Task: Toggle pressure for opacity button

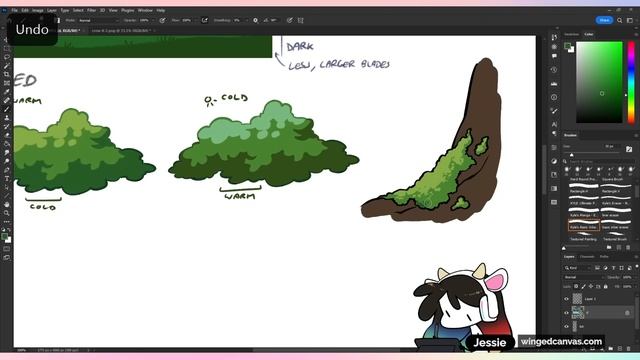Action: [x=162, y=20]
